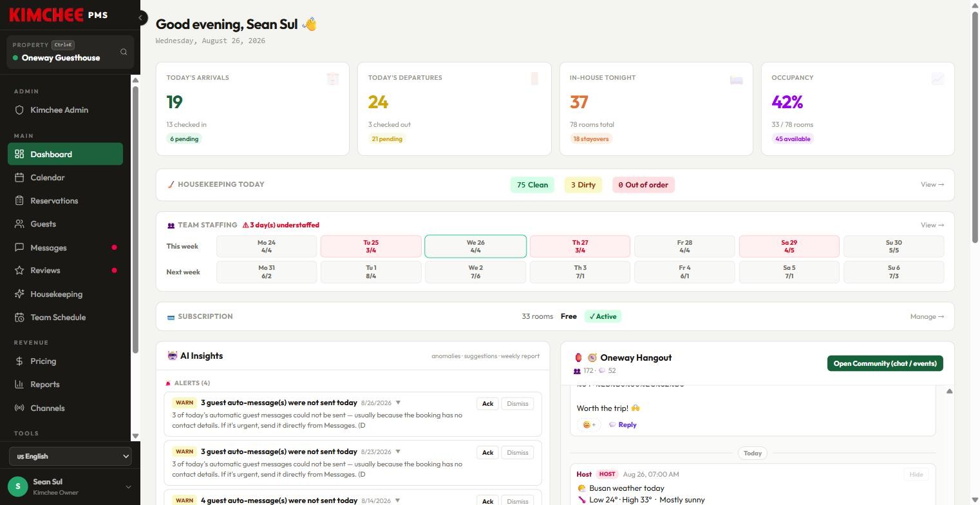Click the Pricing dollar sign icon
The width and height of the screenshot is (980, 505).
coord(19,361)
